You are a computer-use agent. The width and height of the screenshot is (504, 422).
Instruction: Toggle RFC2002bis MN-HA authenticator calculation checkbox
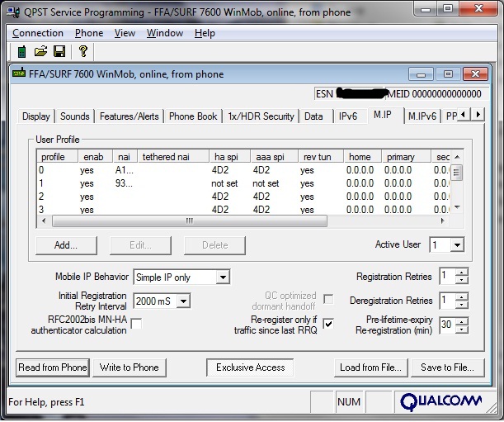click(136, 324)
